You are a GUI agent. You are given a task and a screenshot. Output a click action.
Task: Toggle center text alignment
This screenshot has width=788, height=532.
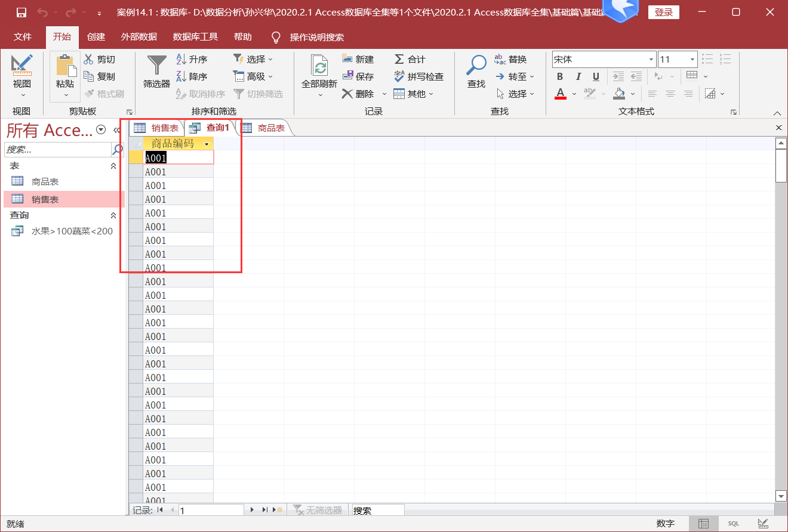(670, 94)
